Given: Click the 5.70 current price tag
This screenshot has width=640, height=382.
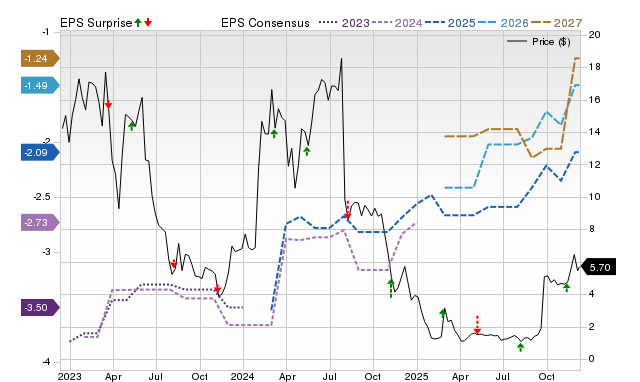Looking at the screenshot, I should tap(598, 267).
